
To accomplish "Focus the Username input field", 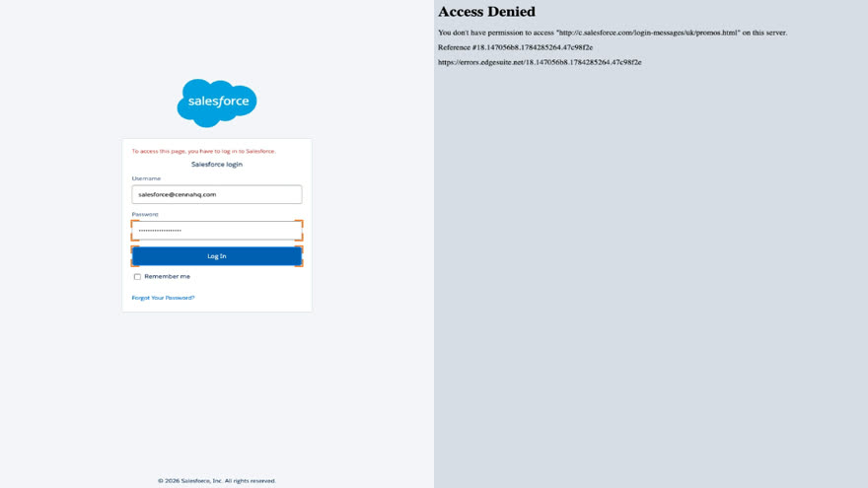I will (x=217, y=194).
